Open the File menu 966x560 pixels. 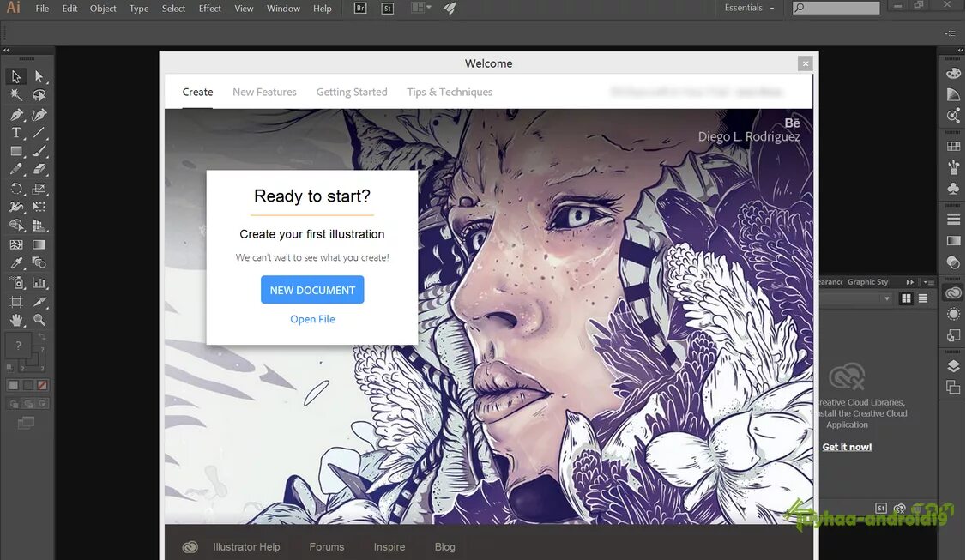(x=42, y=8)
